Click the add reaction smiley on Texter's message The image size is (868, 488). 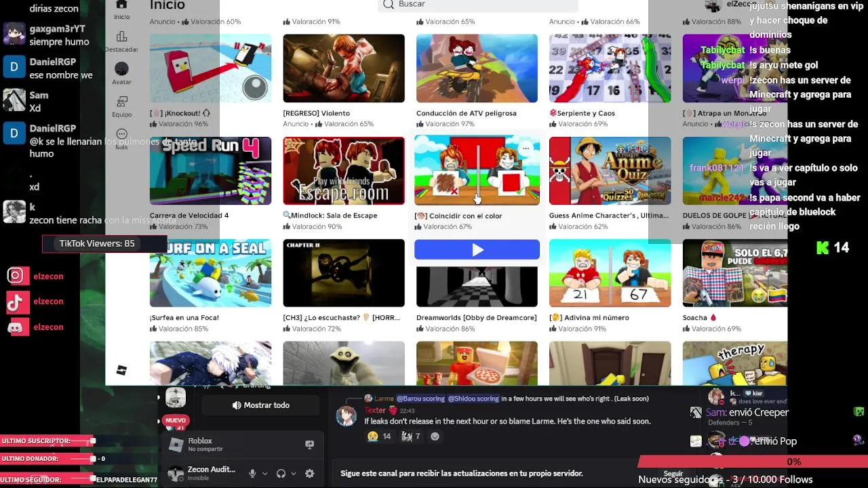pos(435,436)
